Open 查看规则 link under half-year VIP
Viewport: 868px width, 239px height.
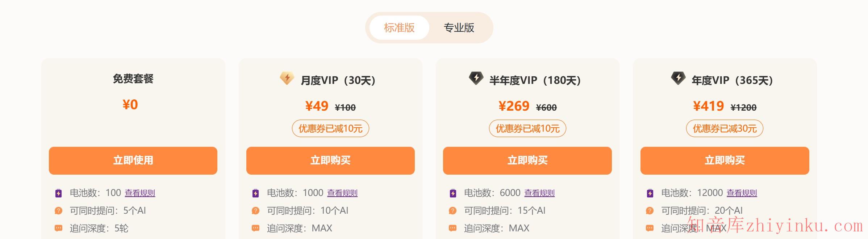539,193
